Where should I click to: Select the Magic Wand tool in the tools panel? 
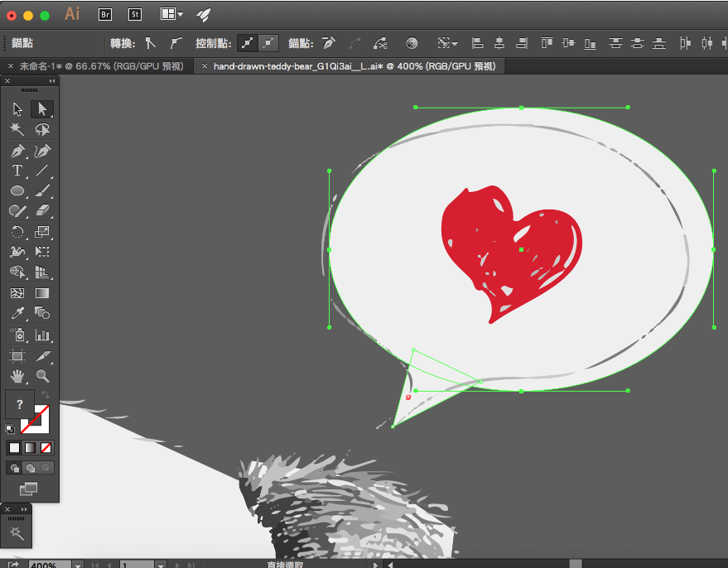pos(17,130)
